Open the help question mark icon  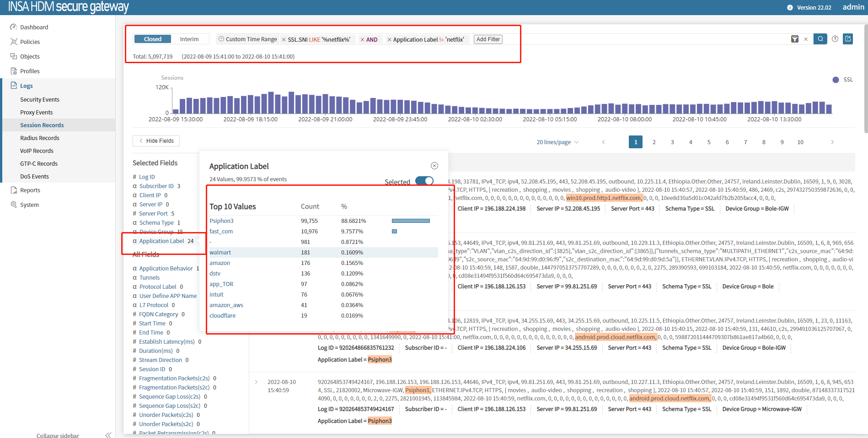[835, 39]
